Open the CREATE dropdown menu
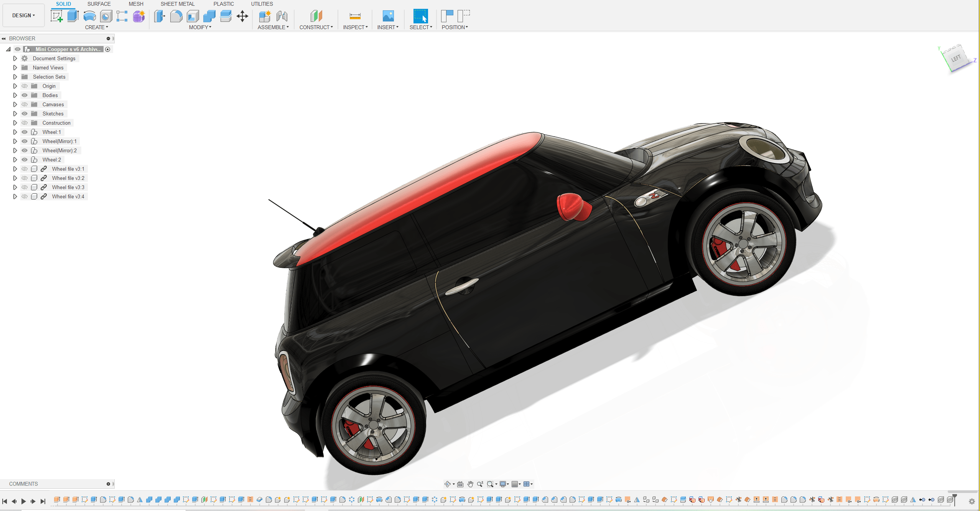The height and width of the screenshot is (511, 980). [x=97, y=27]
